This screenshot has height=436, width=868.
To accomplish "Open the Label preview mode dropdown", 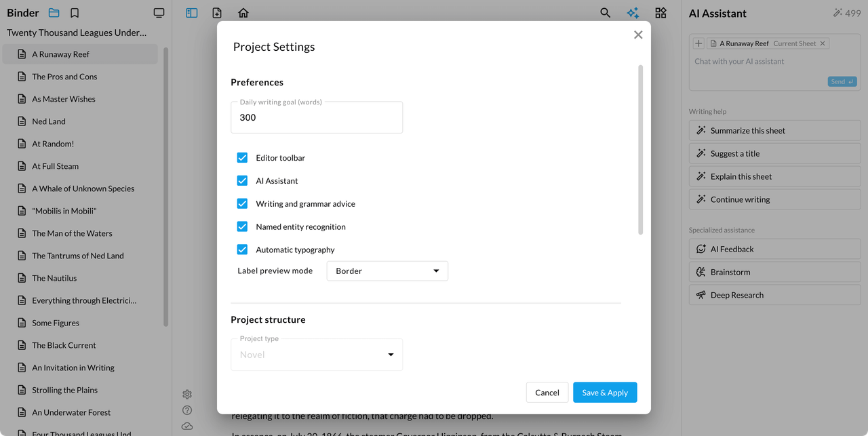I will (387, 271).
